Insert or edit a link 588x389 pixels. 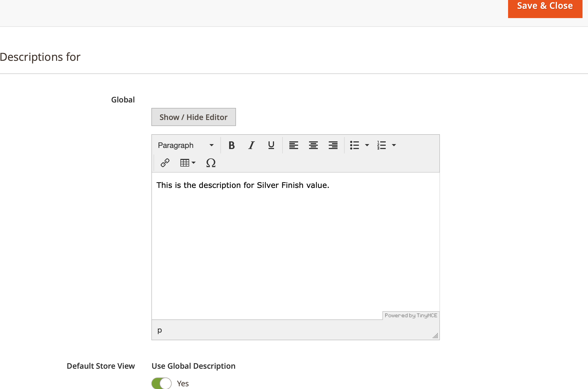[165, 163]
